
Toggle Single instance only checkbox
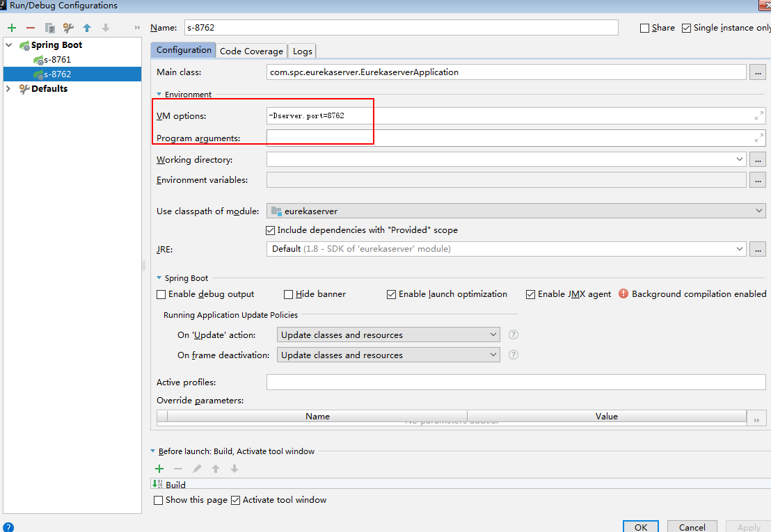[686, 28]
